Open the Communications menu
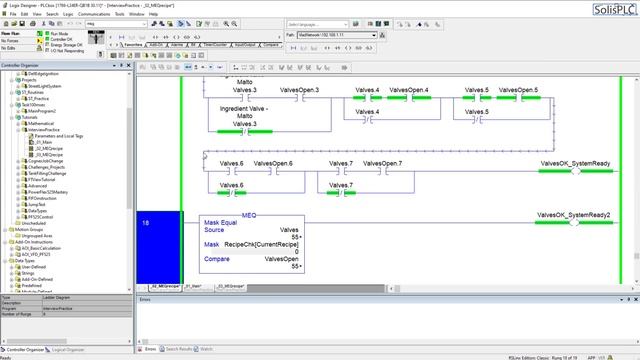The height and width of the screenshot is (360, 640). [x=94, y=14]
